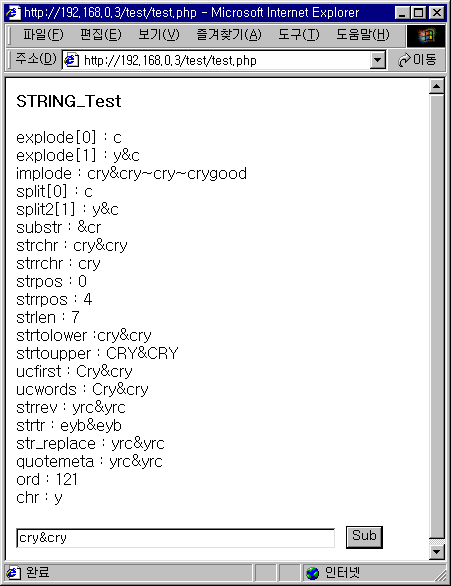Viewport: 451px width, 586px height.
Task: Open the 파일(F) menu
Action: click(x=43, y=35)
